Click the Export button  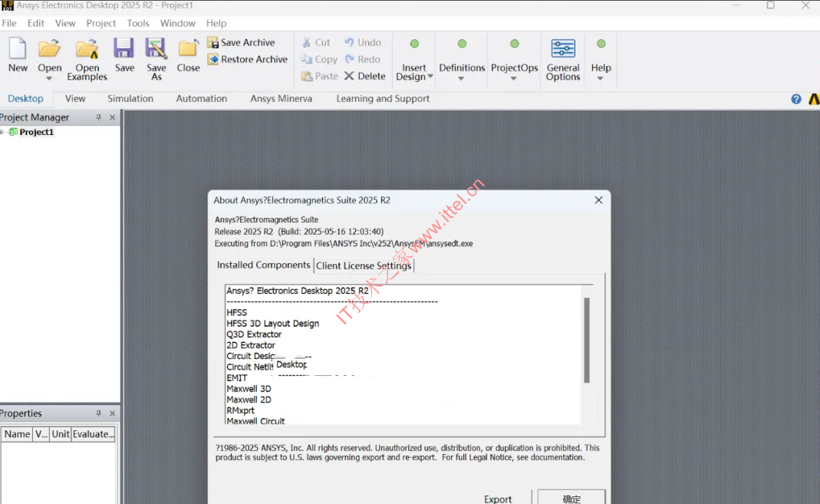(498, 499)
